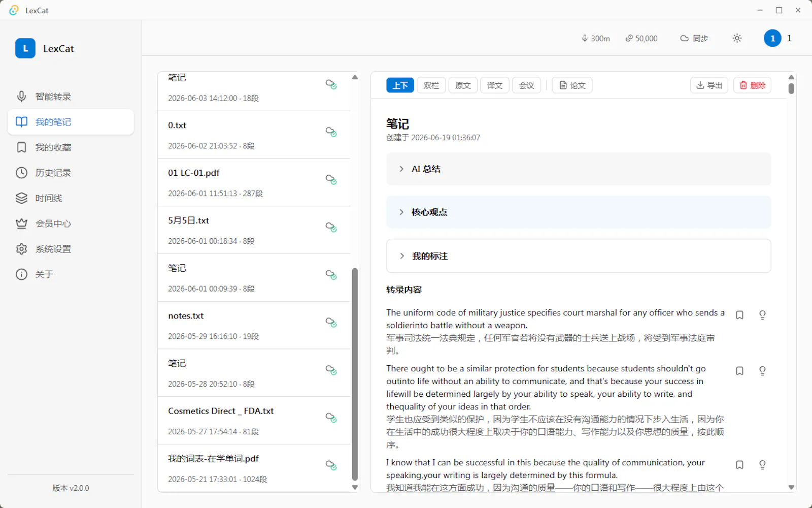Click the 50,000 link quota indicator
The width and height of the screenshot is (812, 508).
point(641,39)
